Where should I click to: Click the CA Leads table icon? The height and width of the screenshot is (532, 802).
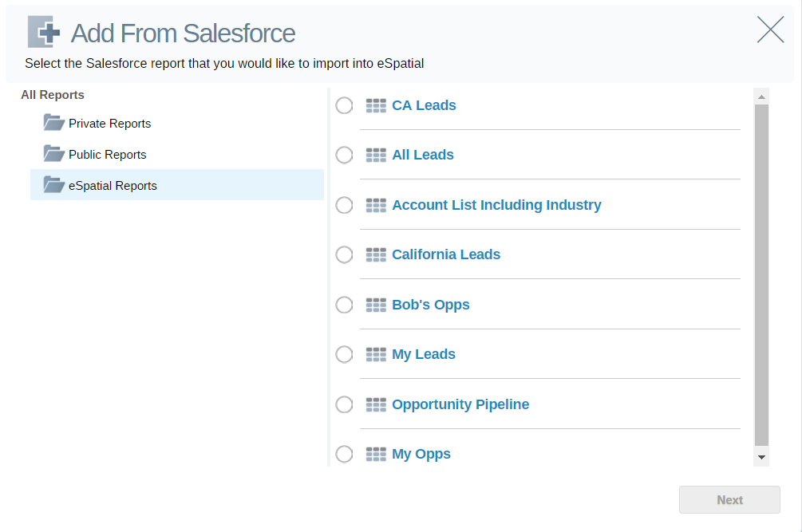(376, 106)
